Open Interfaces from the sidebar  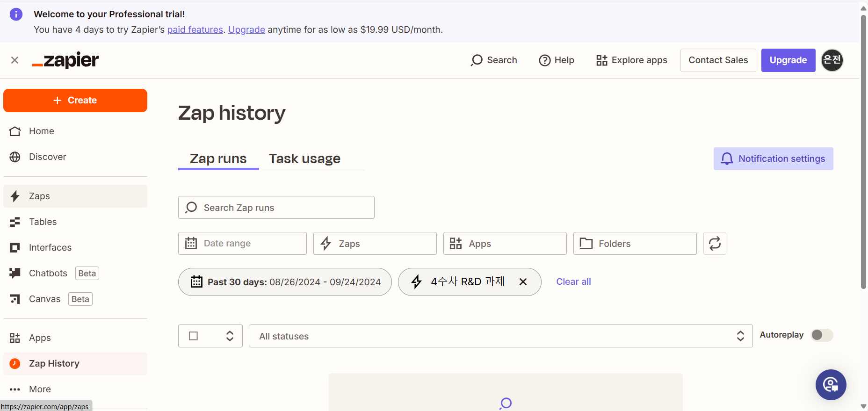(75, 248)
